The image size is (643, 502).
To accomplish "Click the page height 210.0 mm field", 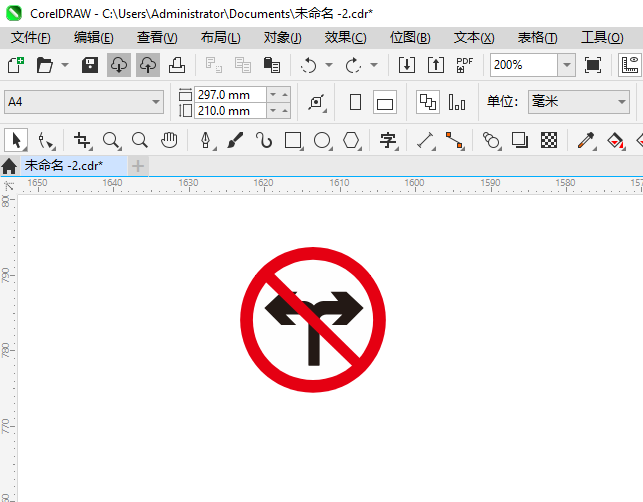I will pos(231,111).
